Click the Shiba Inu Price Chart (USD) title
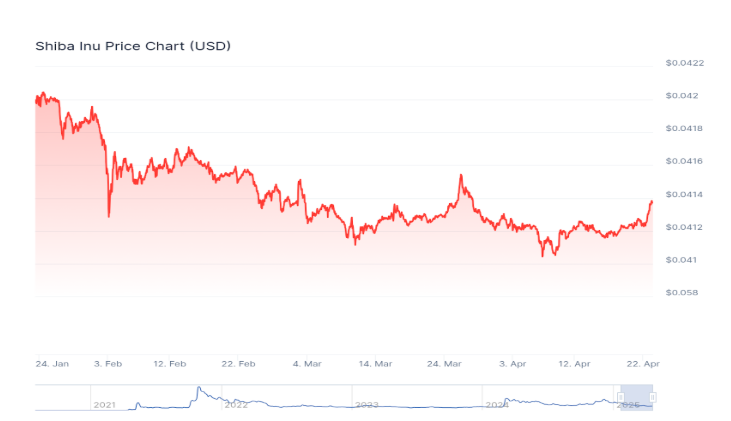The image size is (731, 421). point(134,46)
